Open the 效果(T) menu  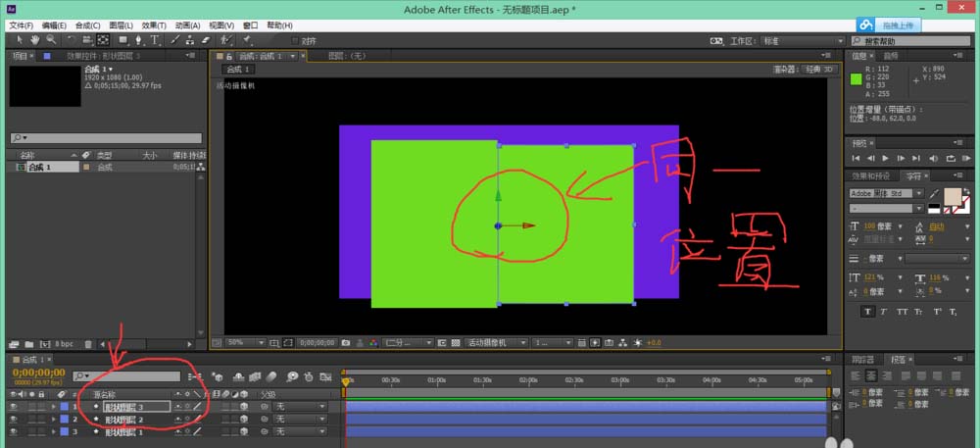154,25
